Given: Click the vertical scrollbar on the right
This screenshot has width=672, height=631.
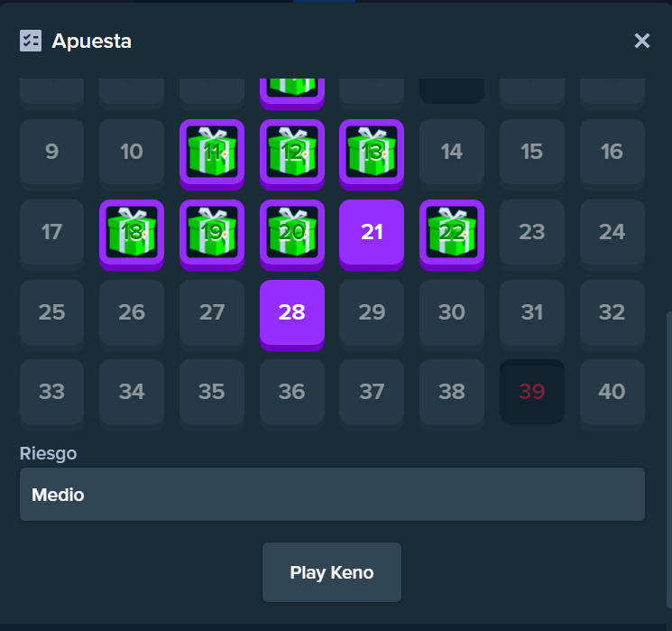Looking at the screenshot, I should point(669,459).
